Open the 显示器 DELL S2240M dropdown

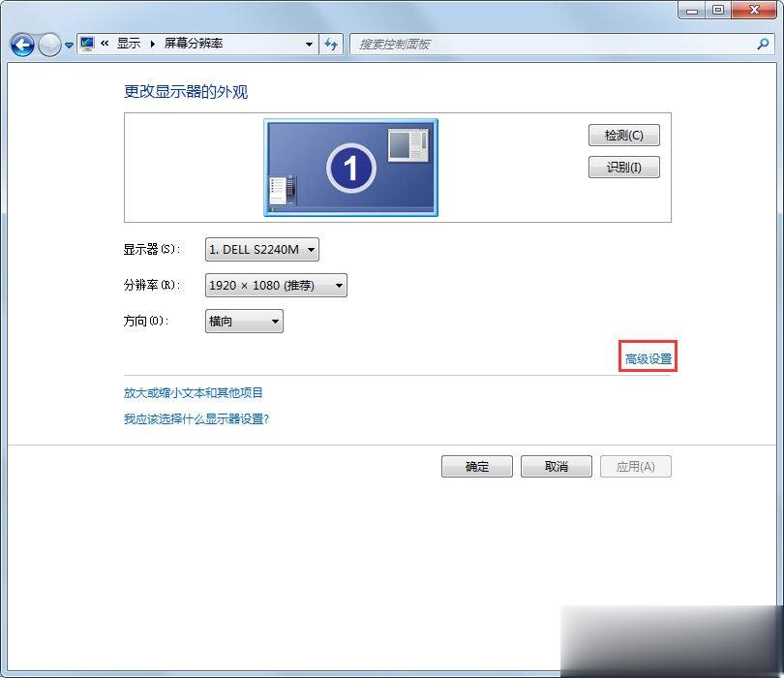pos(262,249)
